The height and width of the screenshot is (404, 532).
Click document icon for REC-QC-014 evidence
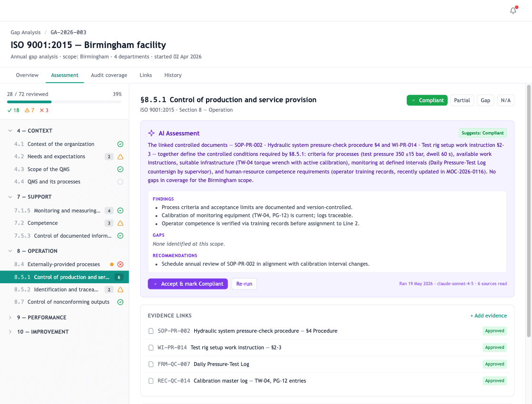[x=151, y=381]
